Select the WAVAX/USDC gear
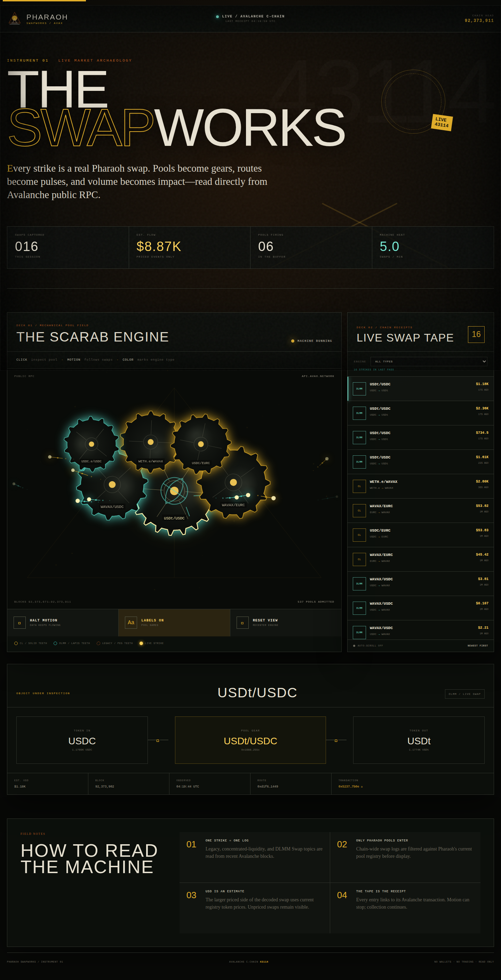Image resolution: width=501 pixels, height=980 pixels. [x=112, y=484]
